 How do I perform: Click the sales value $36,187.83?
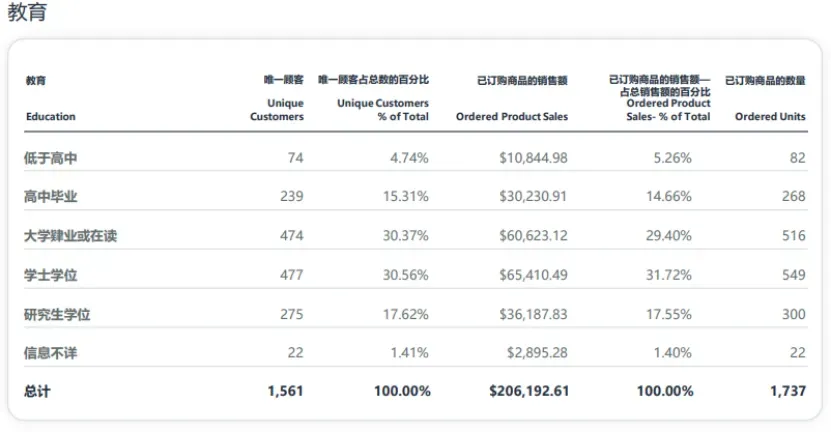533,314
